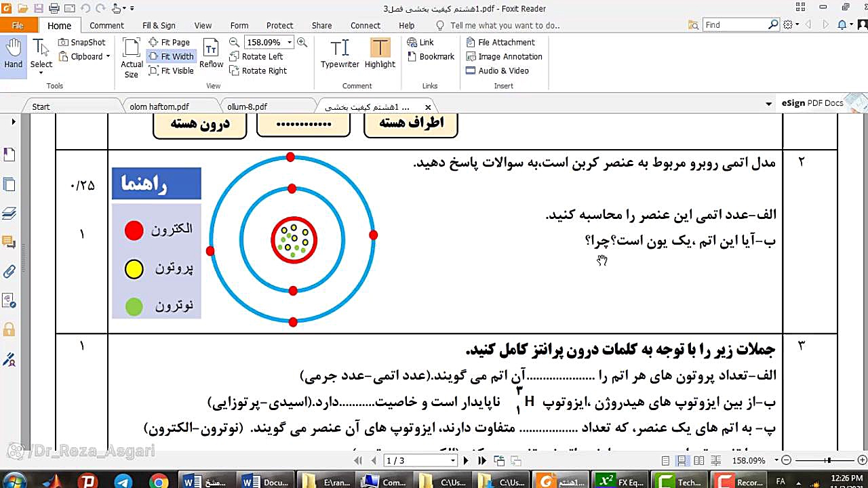868x488 pixels.
Task: Open the zoom percentage dropdown
Action: click(x=290, y=42)
